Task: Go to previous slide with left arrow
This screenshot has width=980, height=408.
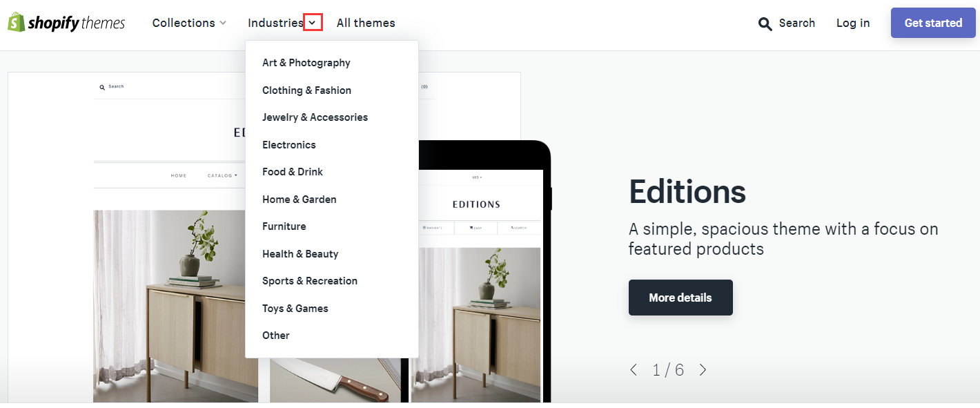Action: 634,370
